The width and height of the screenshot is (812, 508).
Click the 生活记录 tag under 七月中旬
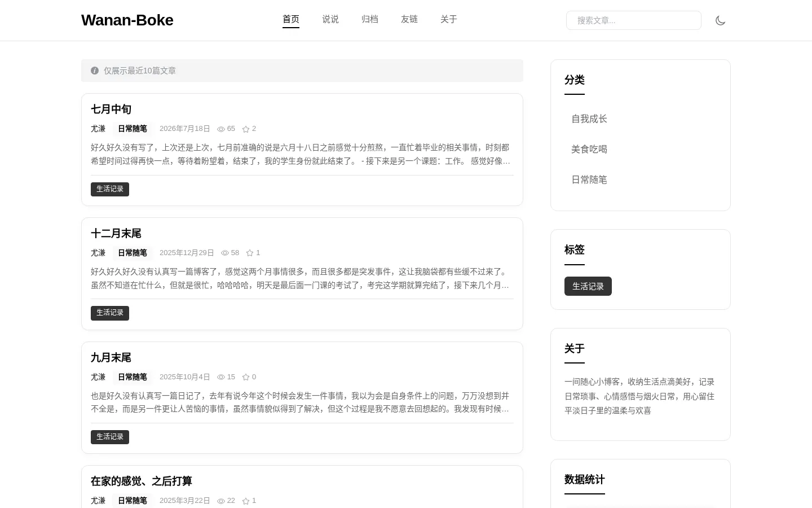click(x=110, y=189)
